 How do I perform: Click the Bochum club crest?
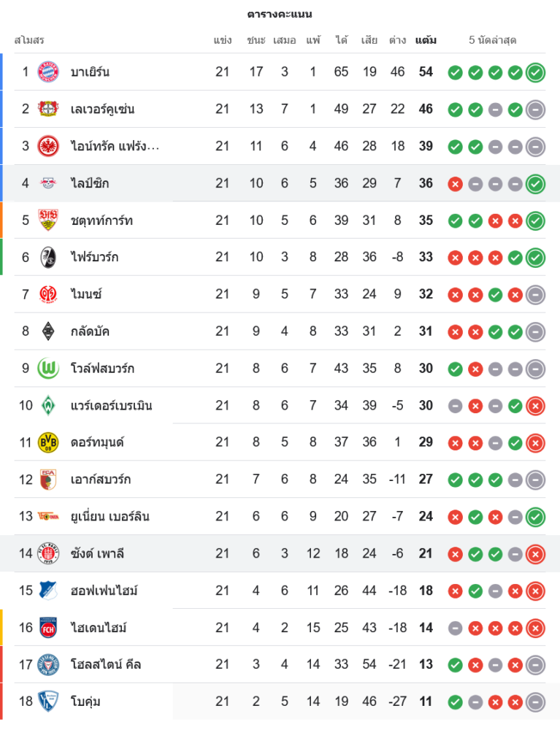pyautogui.click(x=47, y=702)
